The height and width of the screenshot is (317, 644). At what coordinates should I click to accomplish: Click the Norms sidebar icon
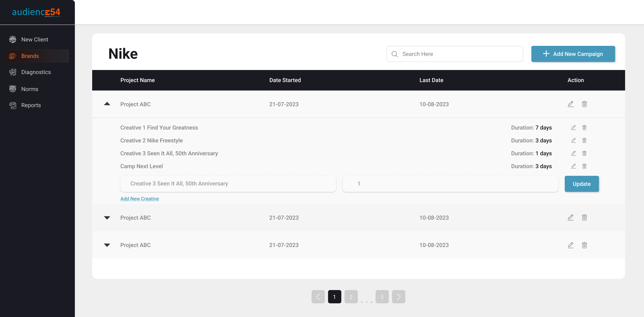click(x=13, y=89)
